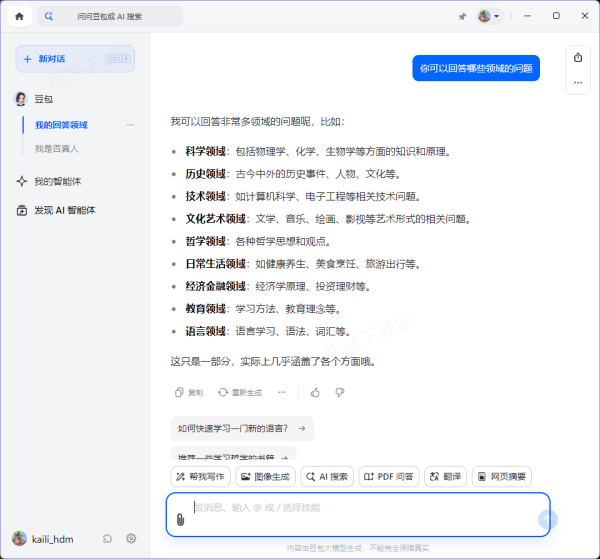The height and width of the screenshot is (559, 600).
Task: Select the AI 搜索 skill
Action: 327,477
